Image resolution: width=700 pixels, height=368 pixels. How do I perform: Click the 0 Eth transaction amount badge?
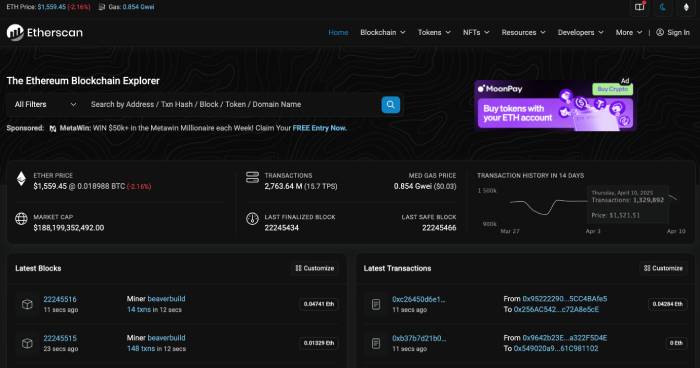pos(676,343)
